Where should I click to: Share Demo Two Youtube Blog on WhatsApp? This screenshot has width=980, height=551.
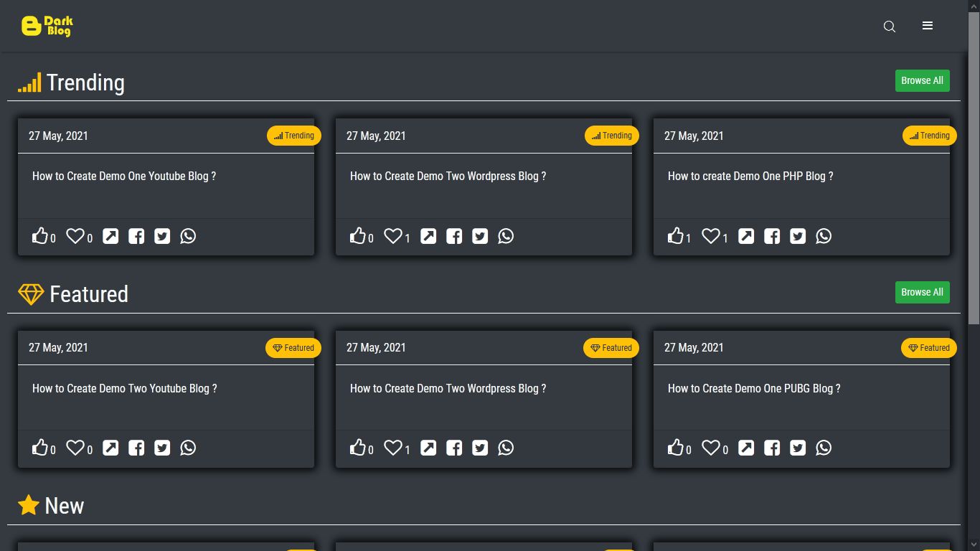click(188, 447)
